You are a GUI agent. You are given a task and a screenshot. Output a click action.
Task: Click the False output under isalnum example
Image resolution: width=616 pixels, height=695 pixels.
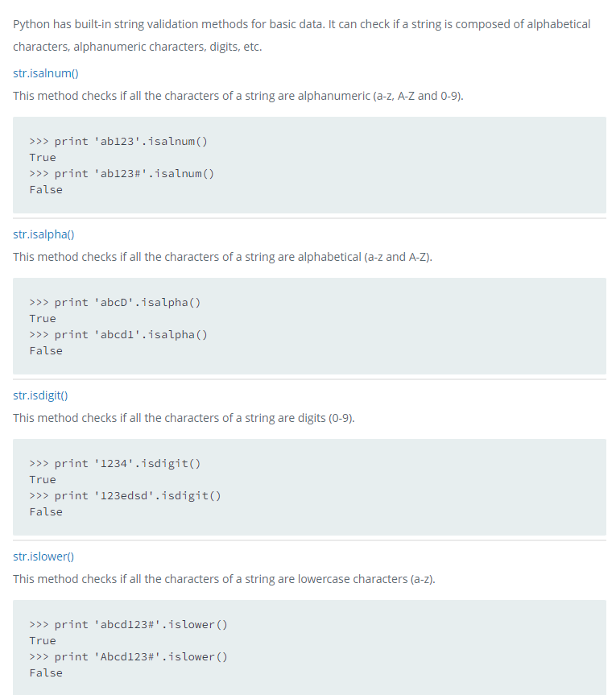coord(46,190)
